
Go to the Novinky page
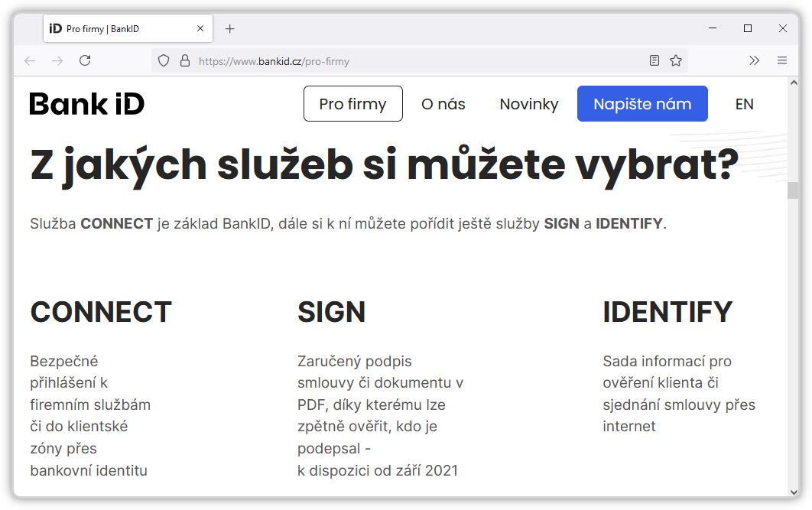529,104
